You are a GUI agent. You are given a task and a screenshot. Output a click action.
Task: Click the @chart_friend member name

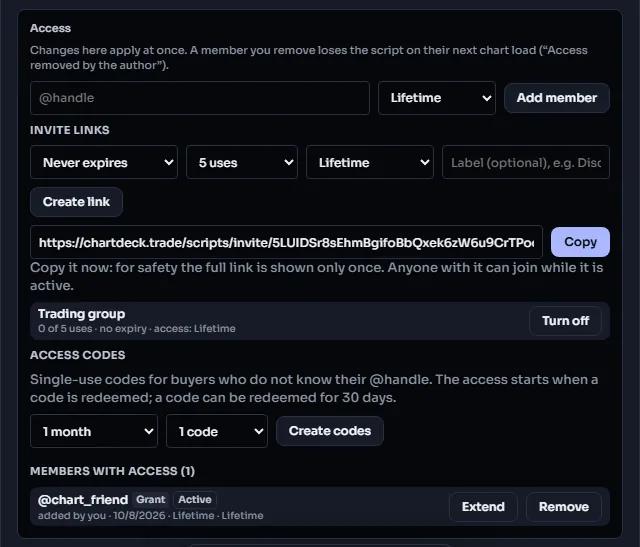click(x=83, y=500)
